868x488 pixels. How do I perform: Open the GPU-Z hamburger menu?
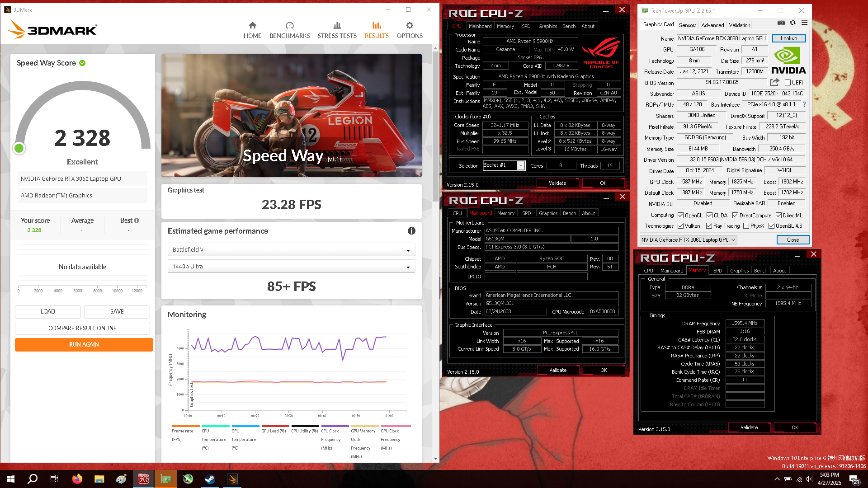pos(804,23)
